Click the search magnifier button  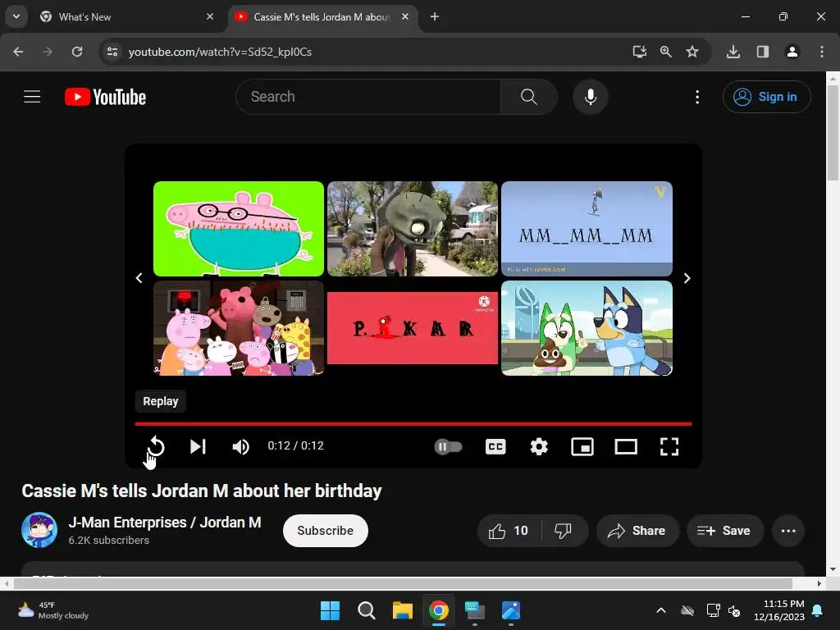tap(529, 97)
